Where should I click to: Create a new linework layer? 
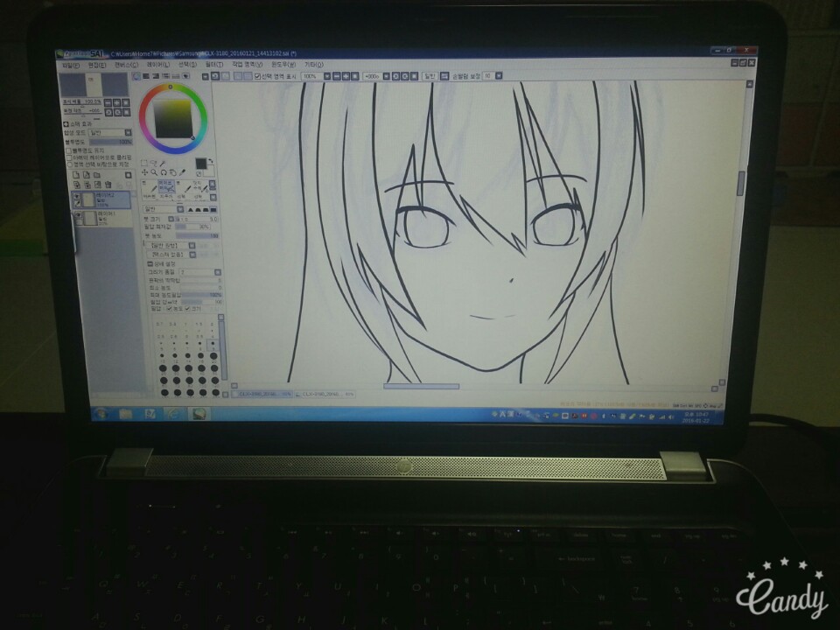[x=87, y=175]
